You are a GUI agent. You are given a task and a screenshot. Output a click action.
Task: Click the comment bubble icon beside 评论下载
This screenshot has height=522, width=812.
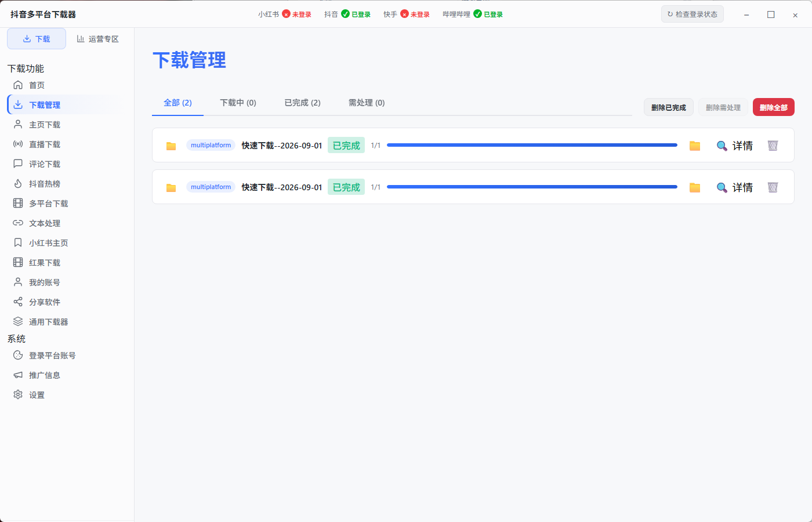18,164
